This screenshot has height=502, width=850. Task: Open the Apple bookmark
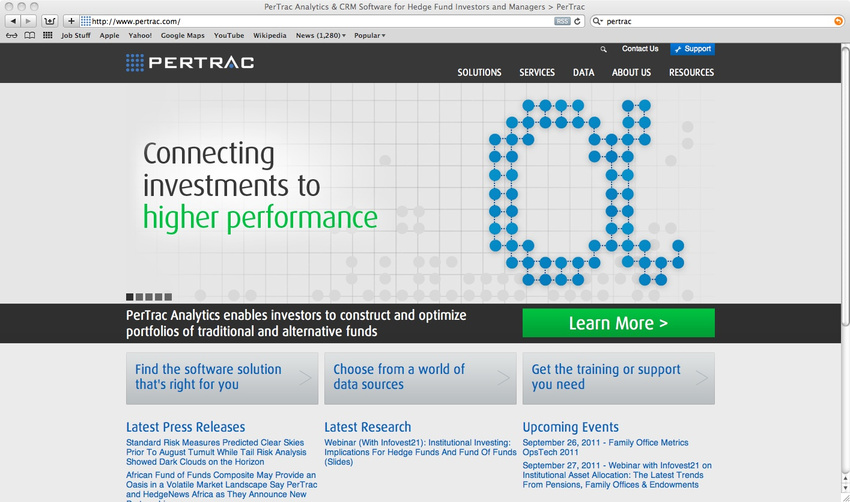coord(109,35)
